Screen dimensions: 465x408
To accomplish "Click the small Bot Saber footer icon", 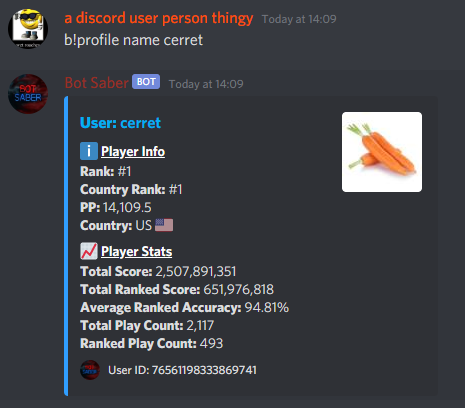I will pyautogui.click(x=90, y=370).
